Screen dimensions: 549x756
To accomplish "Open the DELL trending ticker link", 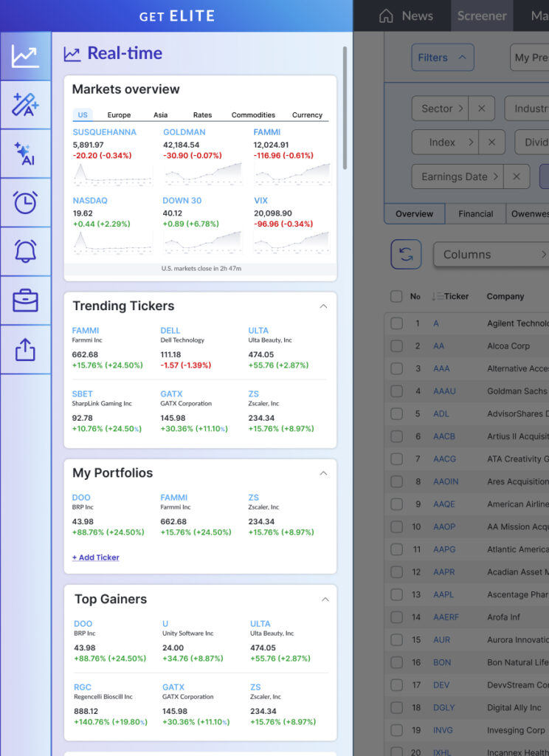I will pyautogui.click(x=170, y=330).
